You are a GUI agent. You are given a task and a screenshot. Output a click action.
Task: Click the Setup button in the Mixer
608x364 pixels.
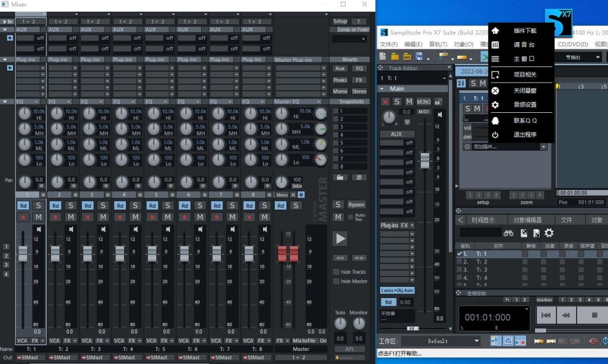(340, 20)
